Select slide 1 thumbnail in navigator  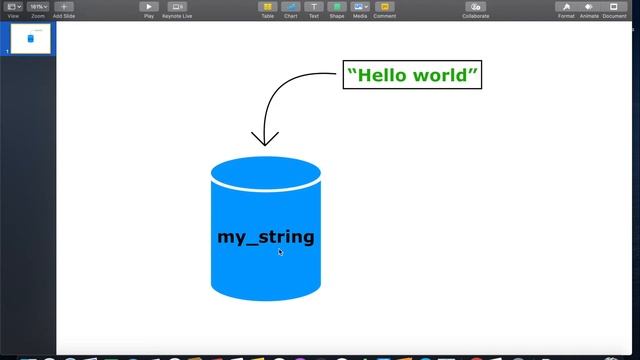pyautogui.click(x=31, y=39)
